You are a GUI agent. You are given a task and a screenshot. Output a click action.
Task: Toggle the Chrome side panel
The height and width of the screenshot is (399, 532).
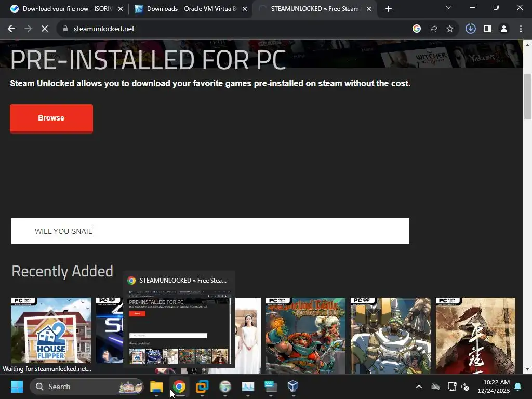[487, 29]
